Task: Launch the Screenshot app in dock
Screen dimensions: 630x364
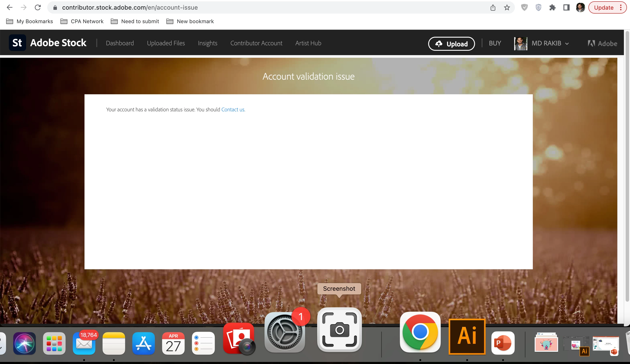Action: pyautogui.click(x=339, y=330)
